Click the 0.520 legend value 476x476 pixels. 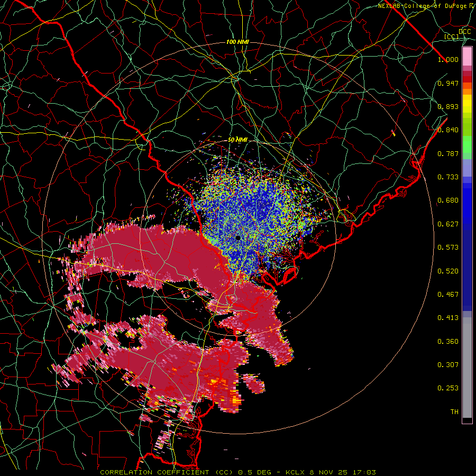click(448, 271)
